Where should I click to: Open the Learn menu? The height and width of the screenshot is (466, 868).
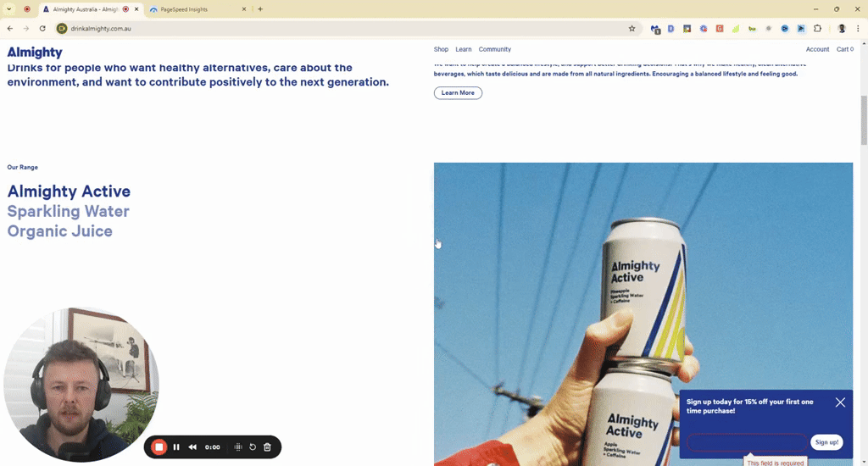(464, 49)
